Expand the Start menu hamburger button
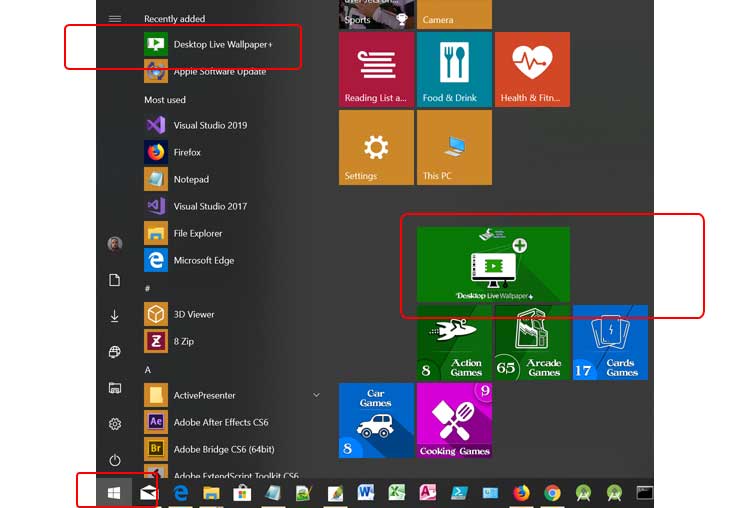The image size is (750, 508). pyautogui.click(x=115, y=19)
